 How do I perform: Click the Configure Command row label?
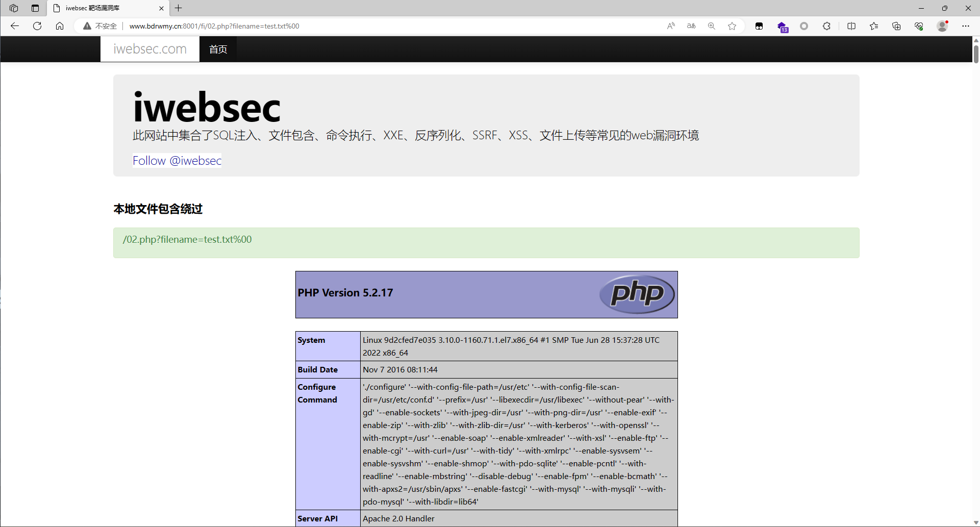click(x=317, y=393)
